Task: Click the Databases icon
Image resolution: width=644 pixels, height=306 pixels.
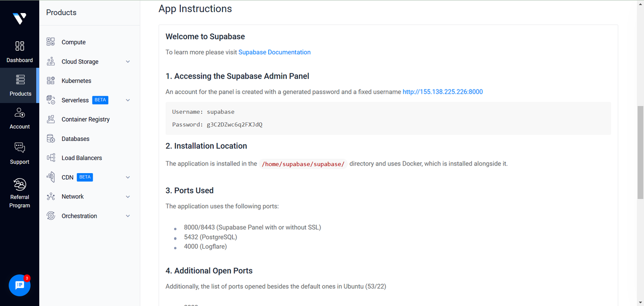Action: 51,138
